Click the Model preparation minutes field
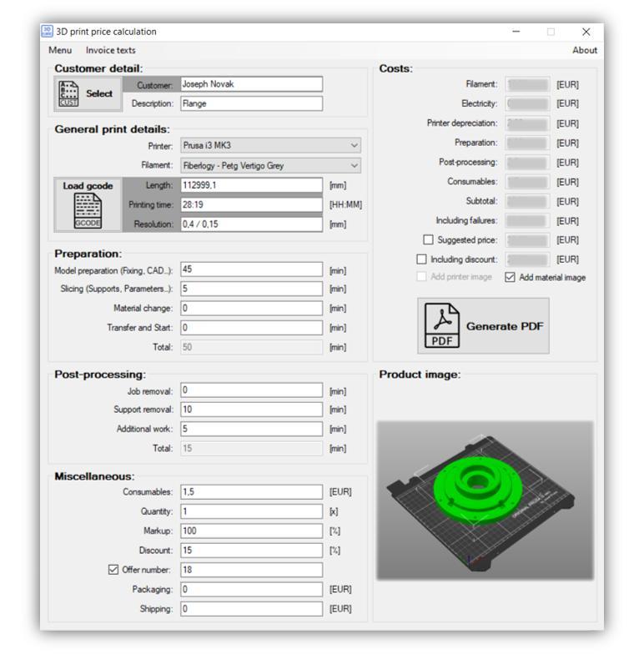The image size is (644, 654). [x=252, y=269]
